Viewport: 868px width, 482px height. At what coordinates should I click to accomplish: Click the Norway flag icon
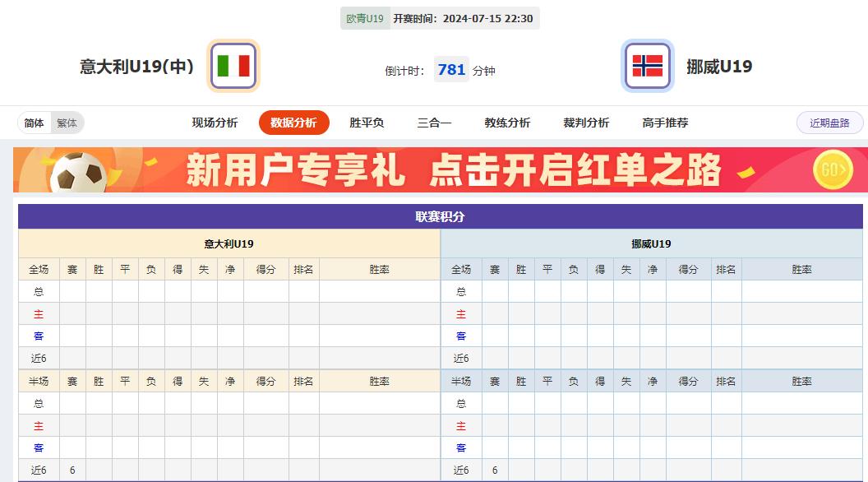(x=647, y=66)
